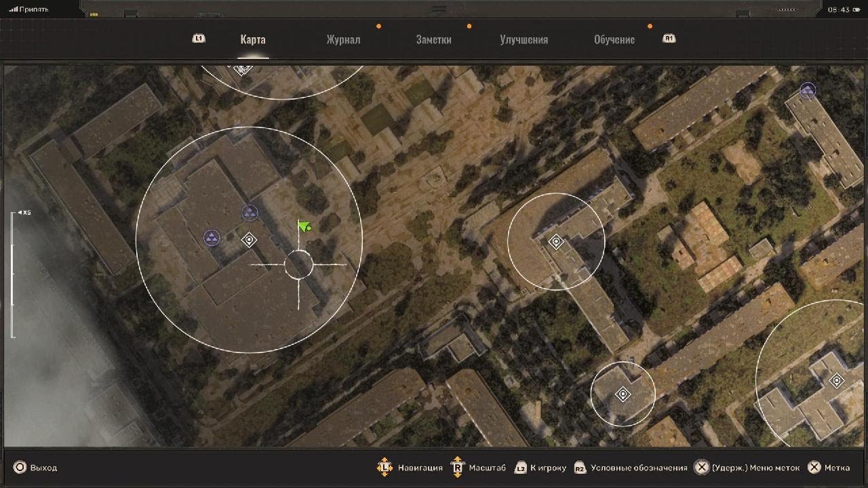This screenshot has width=868, height=488.
Task: Place a marker using the Метка label
Action: 837,468
